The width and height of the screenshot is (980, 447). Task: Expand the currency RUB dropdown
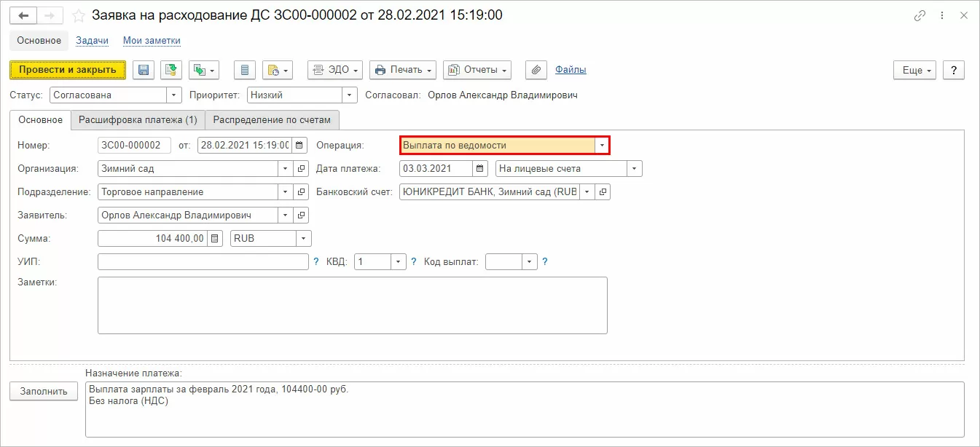[304, 238]
